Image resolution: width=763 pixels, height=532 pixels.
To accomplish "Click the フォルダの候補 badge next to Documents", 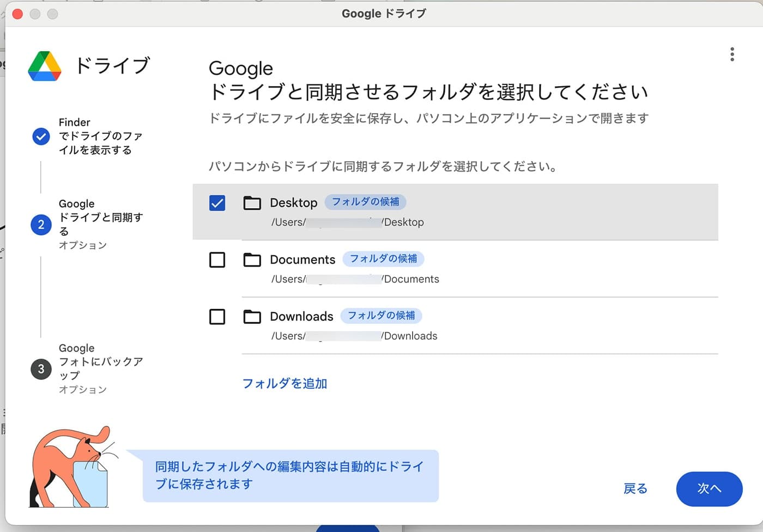I will click(383, 259).
